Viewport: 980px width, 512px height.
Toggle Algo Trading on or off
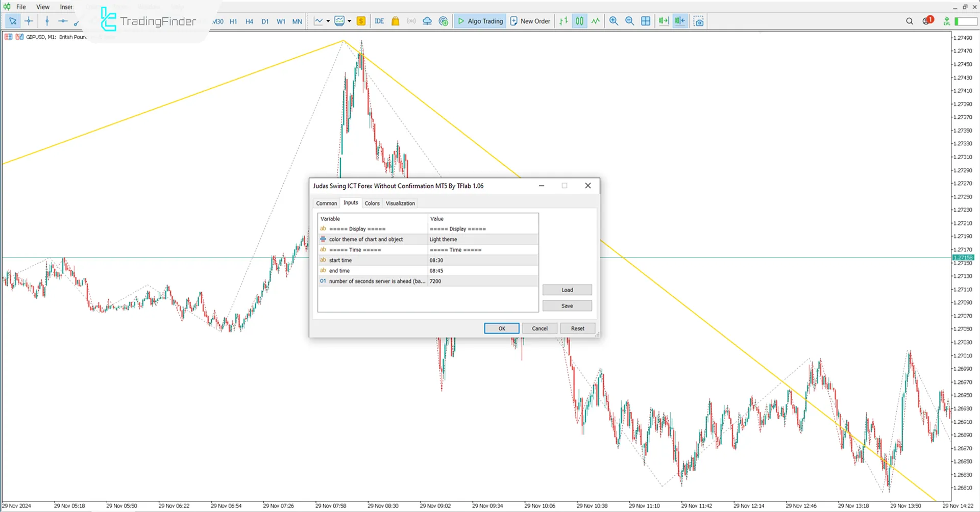[480, 21]
